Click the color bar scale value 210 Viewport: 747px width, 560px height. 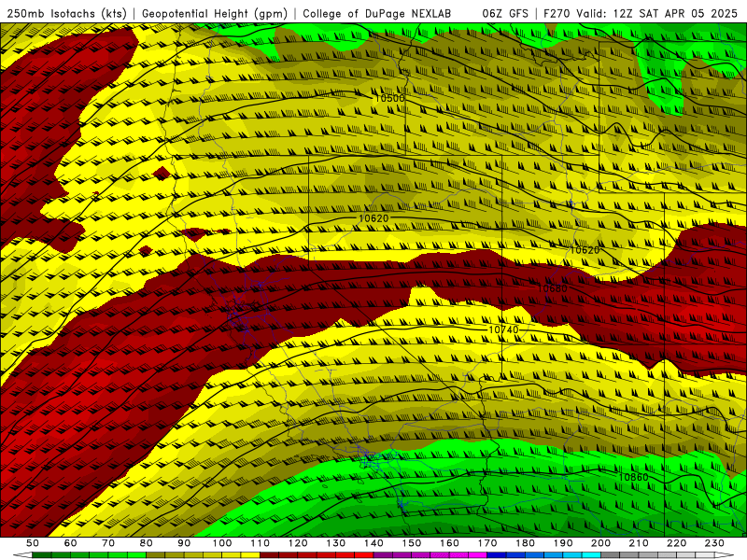639,543
